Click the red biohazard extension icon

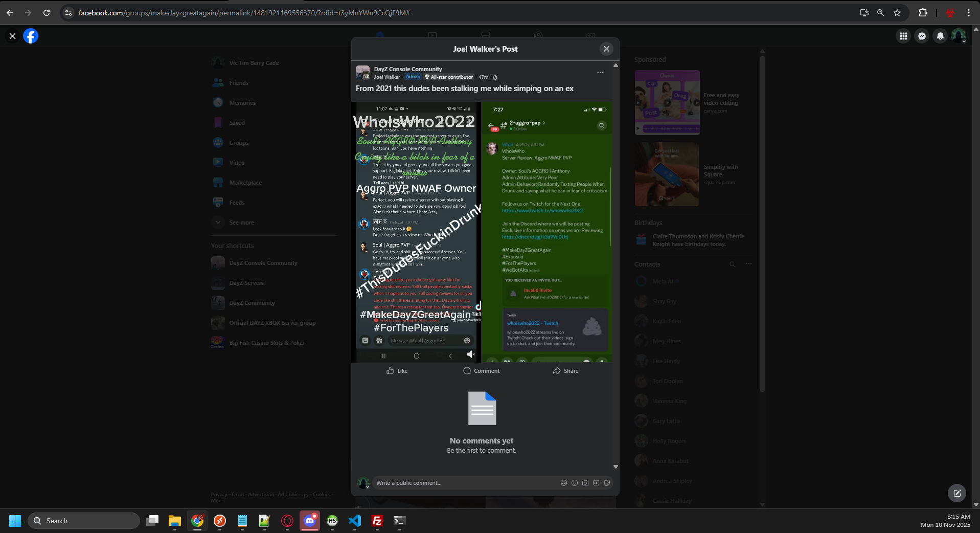tap(950, 13)
